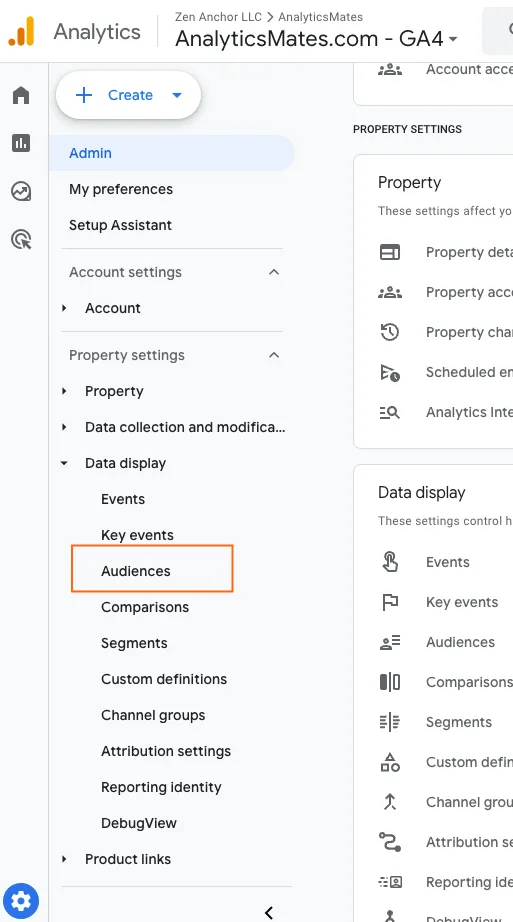Collapse the Data display tree arrow
The image size is (513, 922).
(64, 463)
